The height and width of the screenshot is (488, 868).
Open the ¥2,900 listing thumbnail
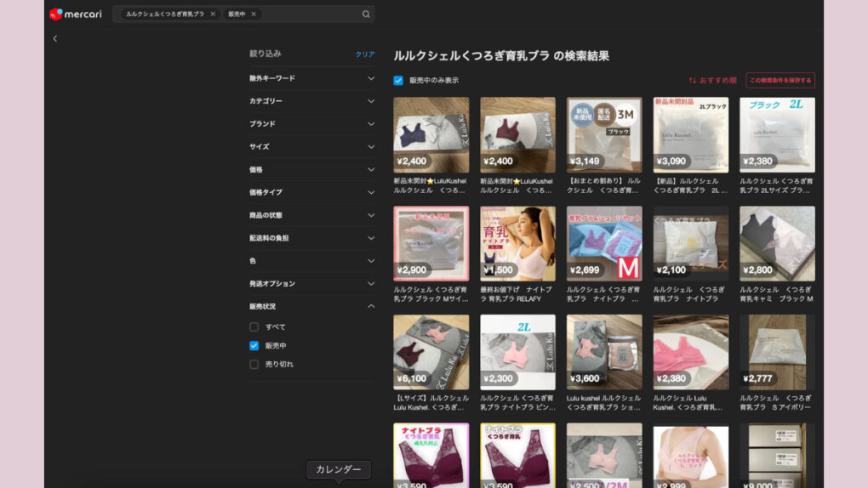coord(431,243)
